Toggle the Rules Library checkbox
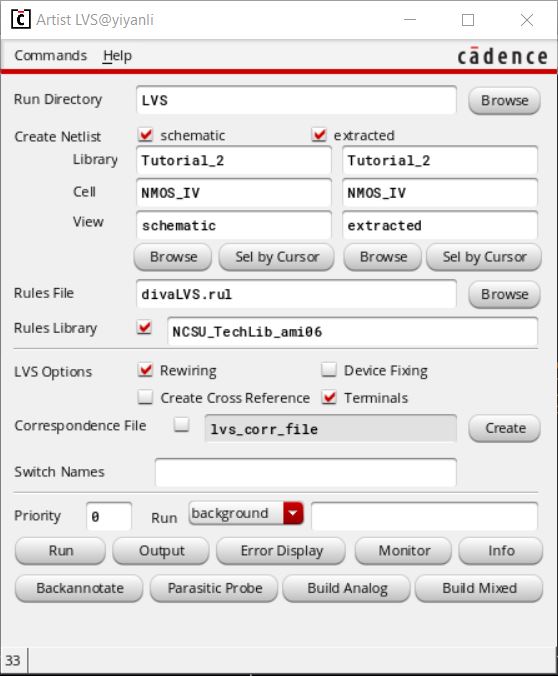This screenshot has width=558, height=676. tap(144, 328)
